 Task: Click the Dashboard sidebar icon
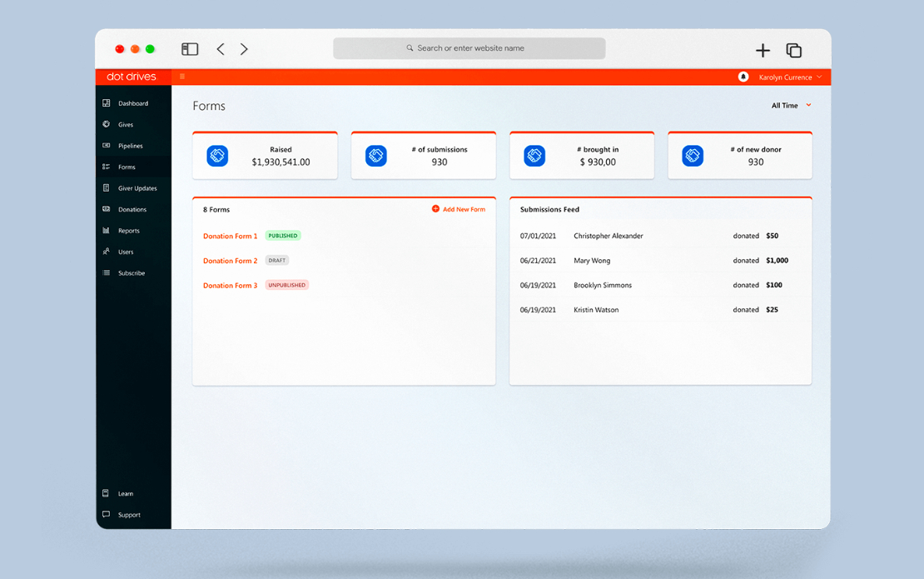[x=106, y=103]
